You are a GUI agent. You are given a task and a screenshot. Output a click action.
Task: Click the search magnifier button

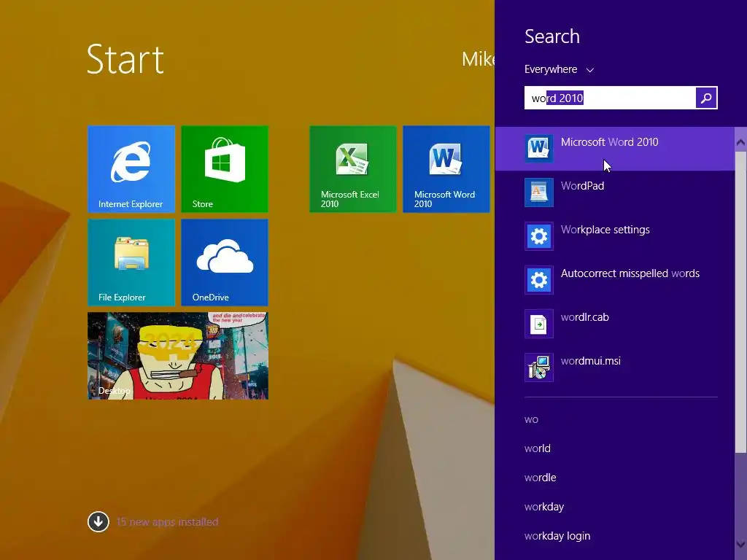click(706, 98)
